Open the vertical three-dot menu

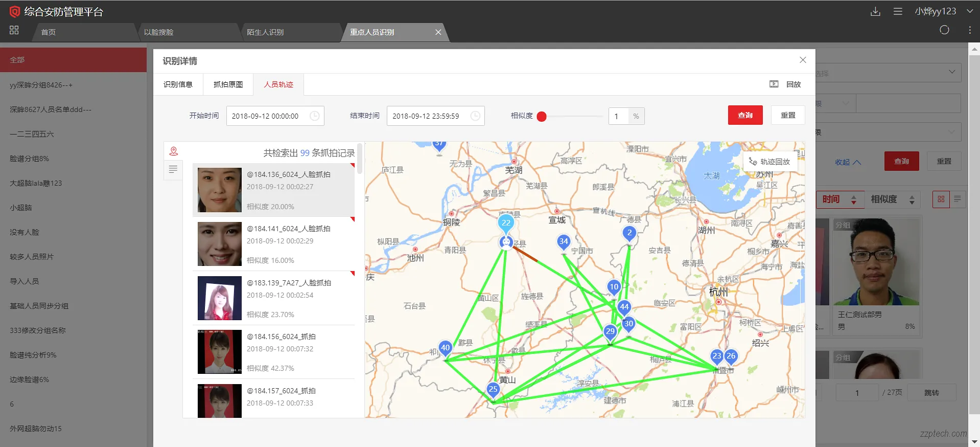coord(970,30)
